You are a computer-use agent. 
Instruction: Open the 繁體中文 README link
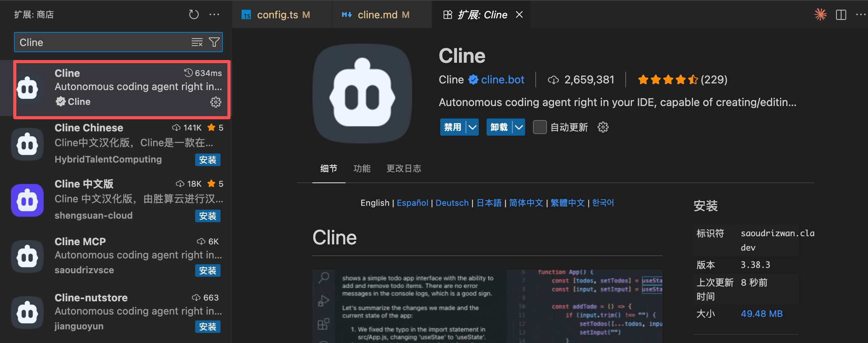(568, 203)
